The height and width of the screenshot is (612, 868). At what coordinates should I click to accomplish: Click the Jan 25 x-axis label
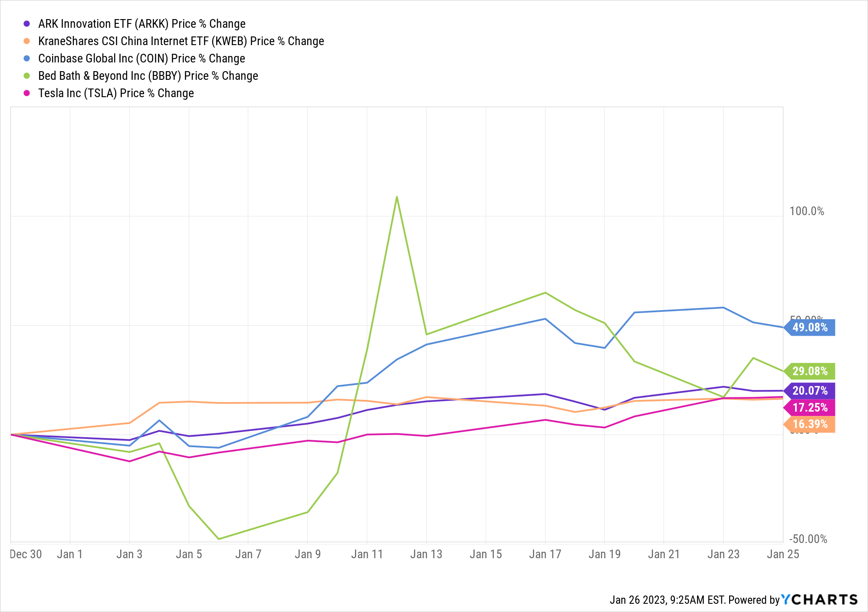coord(783,554)
